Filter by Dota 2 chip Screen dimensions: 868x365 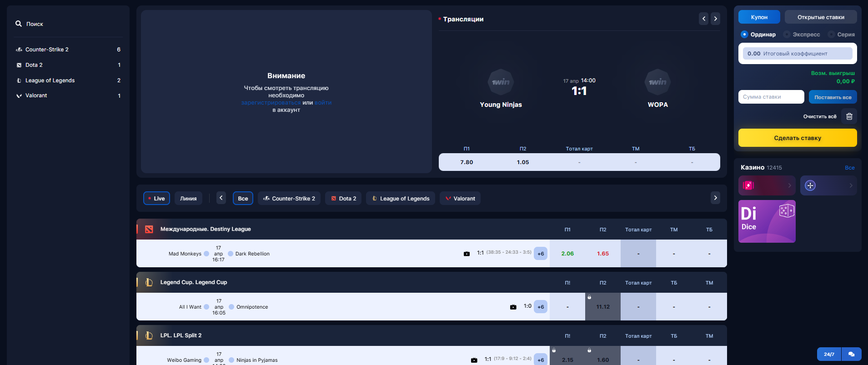tap(343, 199)
